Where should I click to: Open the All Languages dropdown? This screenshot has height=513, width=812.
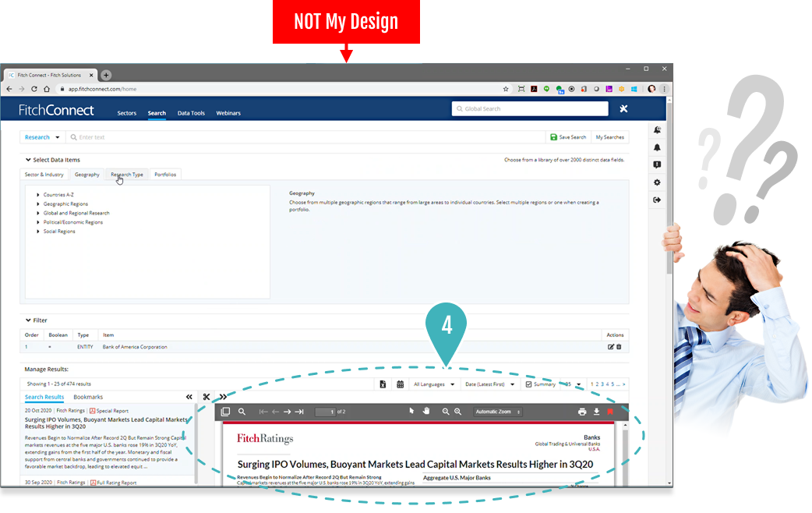(x=434, y=384)
